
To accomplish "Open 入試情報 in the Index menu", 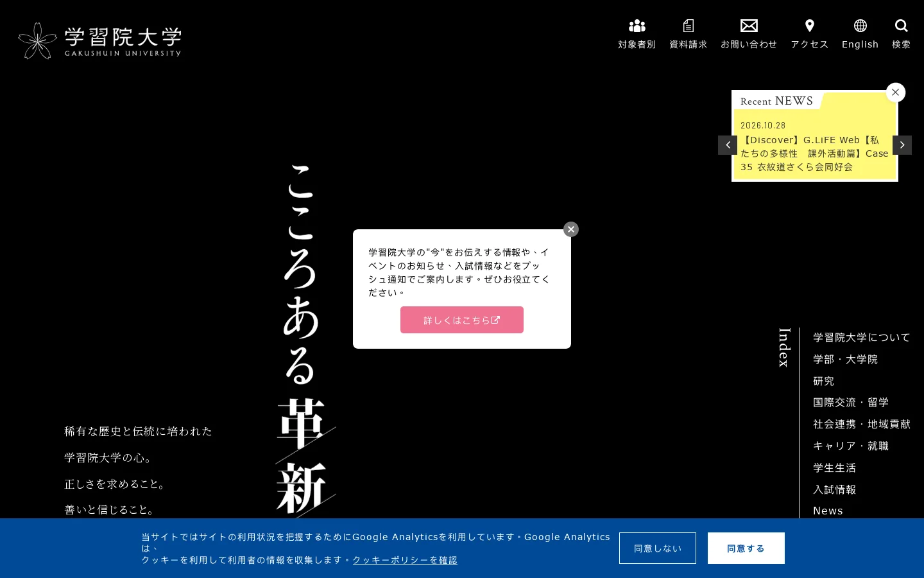I will [x=835, y=489].
